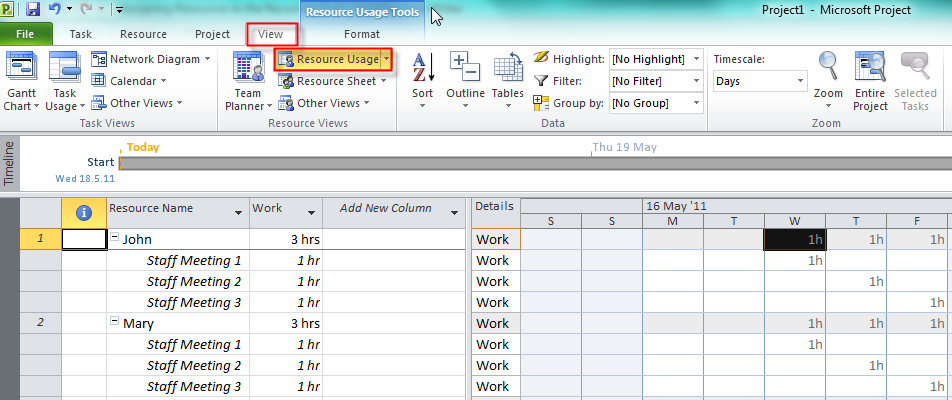Collapse the John resource group
This screenshot has height=400, width=952.
pyautogui.click(x=115, y=239)
